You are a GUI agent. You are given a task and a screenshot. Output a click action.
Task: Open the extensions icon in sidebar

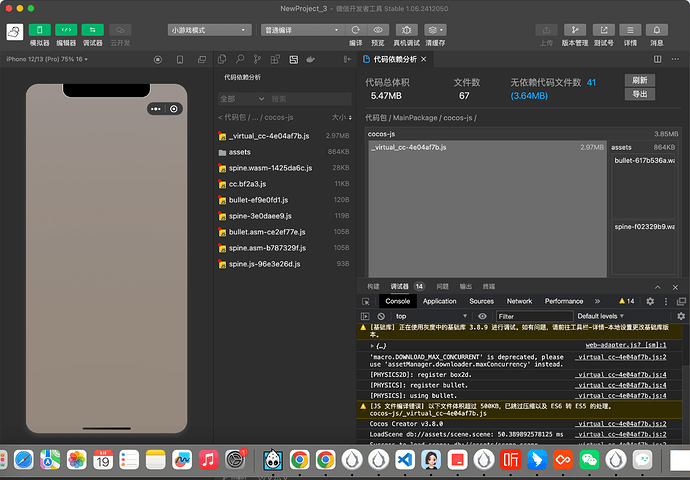tap(275, 59)
